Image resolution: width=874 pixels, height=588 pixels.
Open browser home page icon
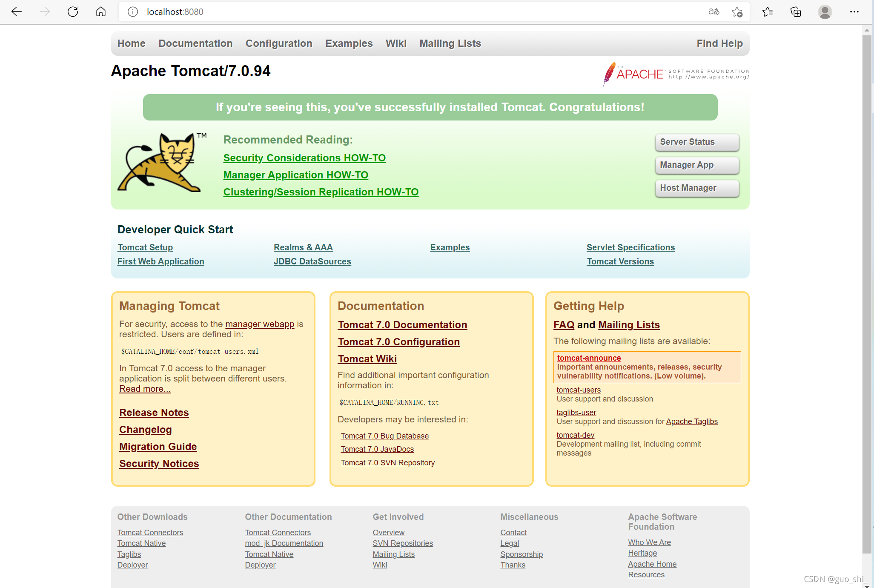pyautogui.click(x=101, y=12)
